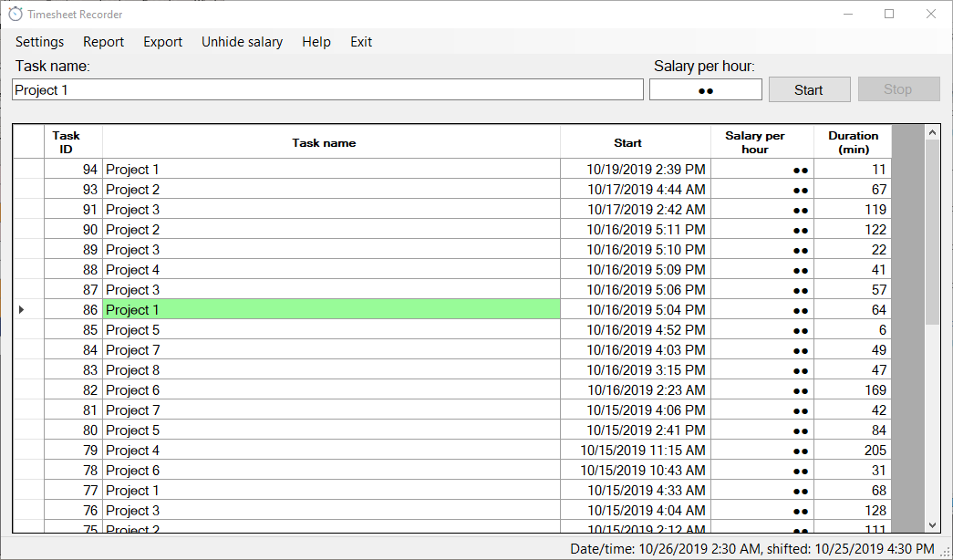Click start time 10/17/2019 4:44 AM
Screen dimensions: 953x560
636,189
